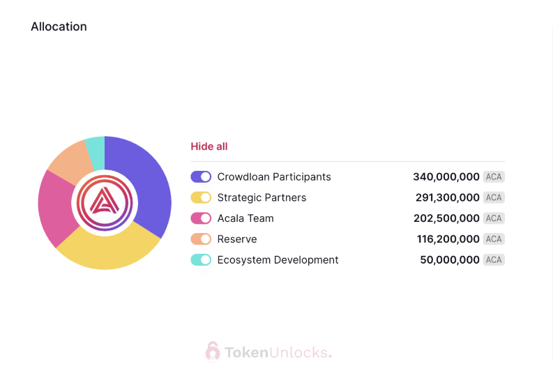The width and height of the screenshot is (553, 392).
Task: Click the Crowdloan Participants label
Action: click(274, 176)
